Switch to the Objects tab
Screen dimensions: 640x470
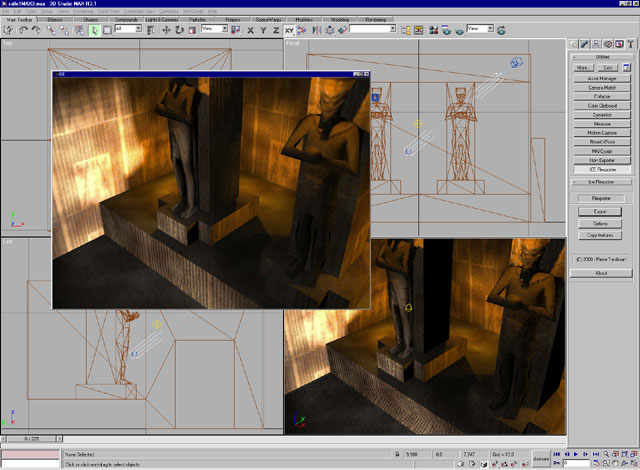point(55,20)
